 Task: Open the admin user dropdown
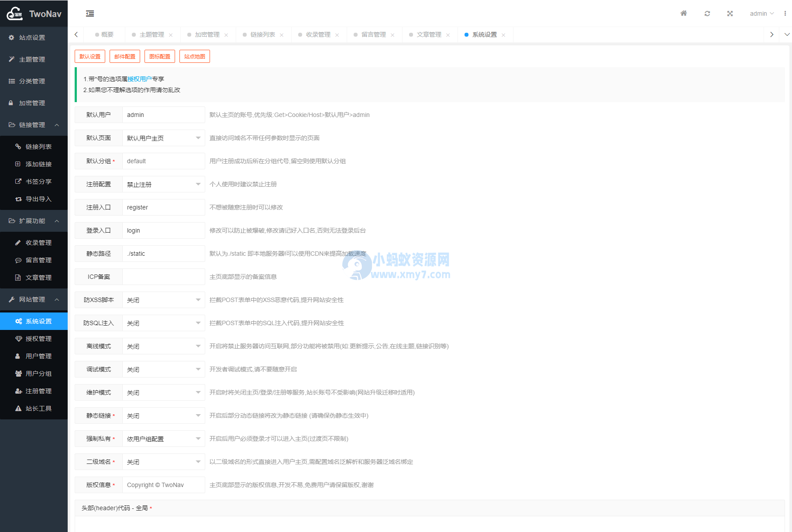[x=762, y=14]
